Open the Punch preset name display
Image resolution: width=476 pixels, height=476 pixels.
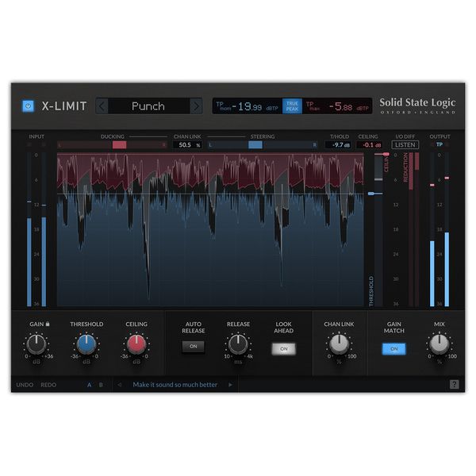[x=149, y=106]
